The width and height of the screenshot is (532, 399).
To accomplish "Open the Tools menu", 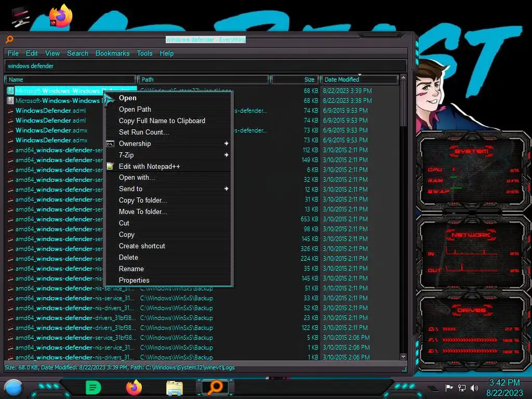I will point(144,54).
